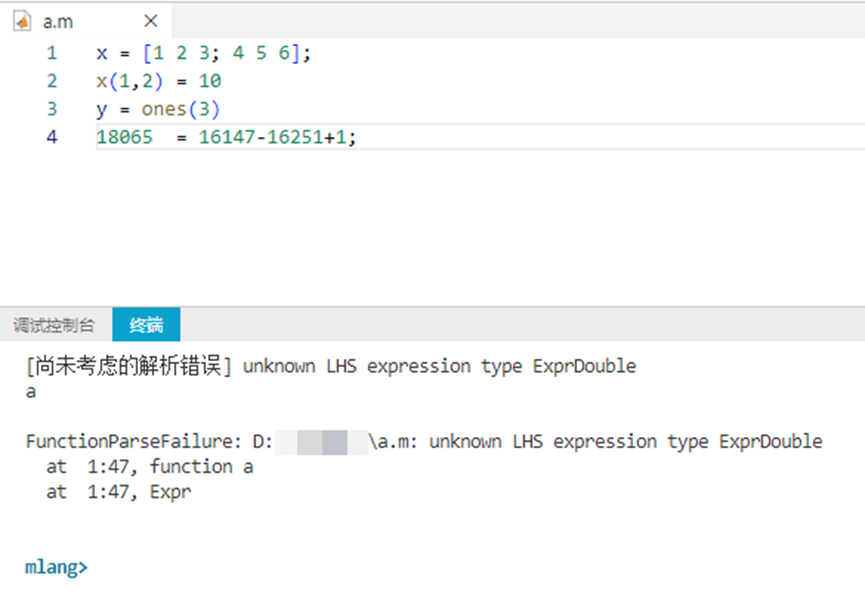
Task: Switch to the 调试控制台 tab
Action: pyautogui.click(x=54, y=325)
